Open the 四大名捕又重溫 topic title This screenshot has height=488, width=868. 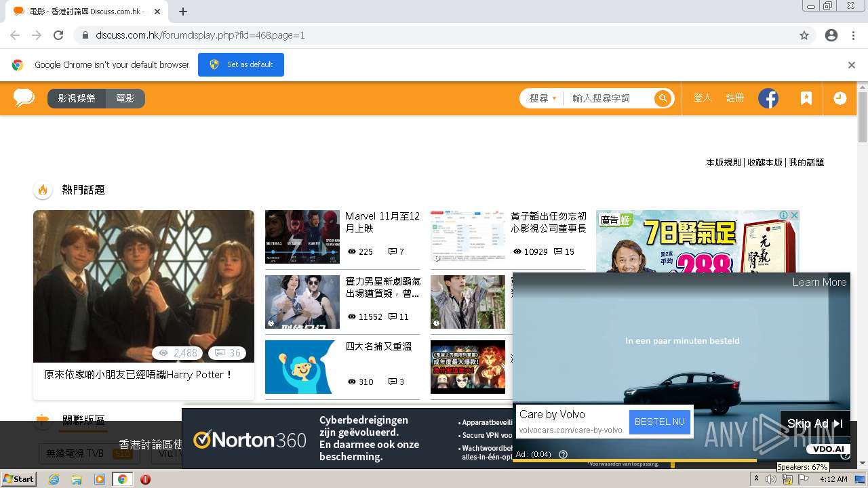(x=378, y=346)
